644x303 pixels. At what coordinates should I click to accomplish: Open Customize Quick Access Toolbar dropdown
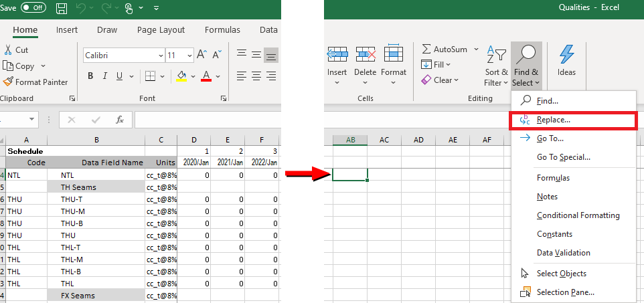(156, 8)
